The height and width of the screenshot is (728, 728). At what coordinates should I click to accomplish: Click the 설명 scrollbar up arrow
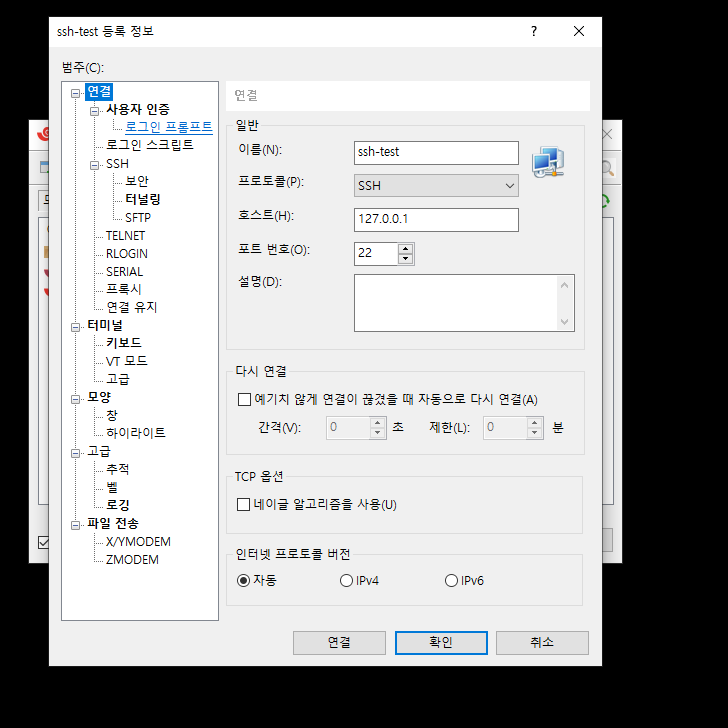point(565,285)
